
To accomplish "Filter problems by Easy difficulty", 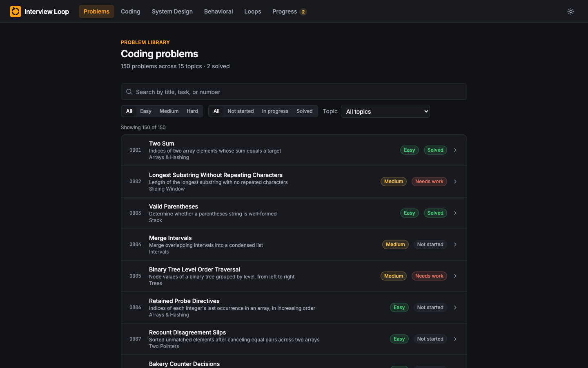I will 146,111.
